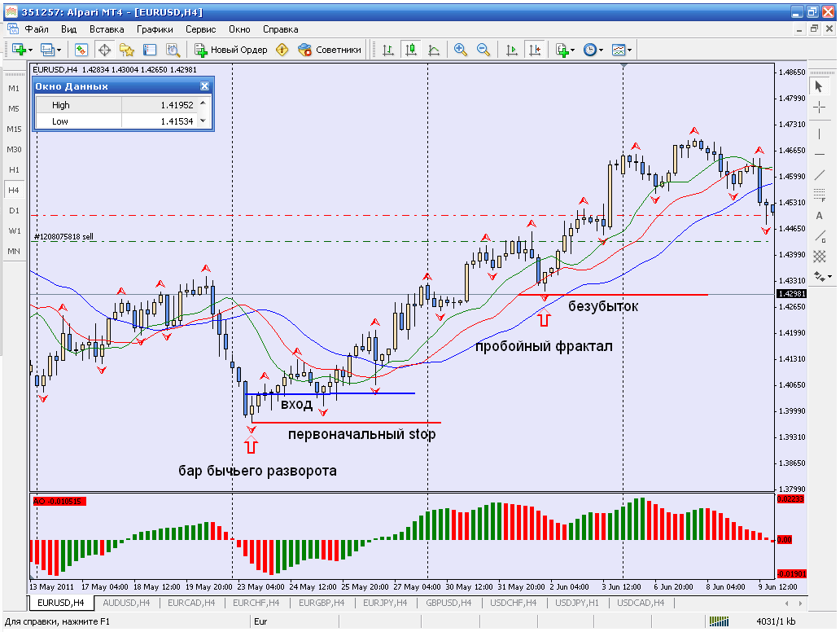Click the Советники button

point(330,50)
